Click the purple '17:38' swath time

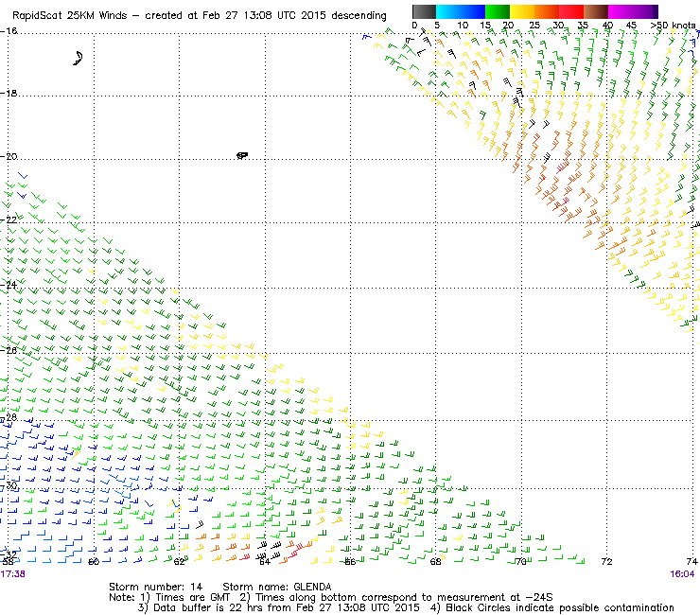click(13, 574)
